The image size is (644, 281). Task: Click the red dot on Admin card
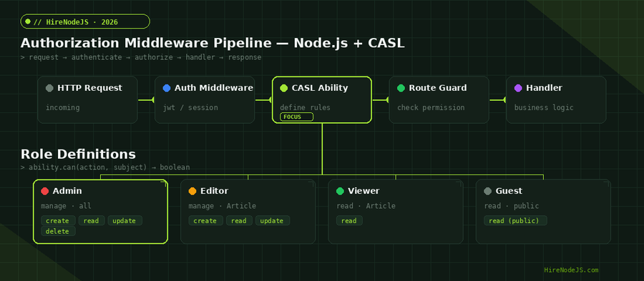point(45,191)
